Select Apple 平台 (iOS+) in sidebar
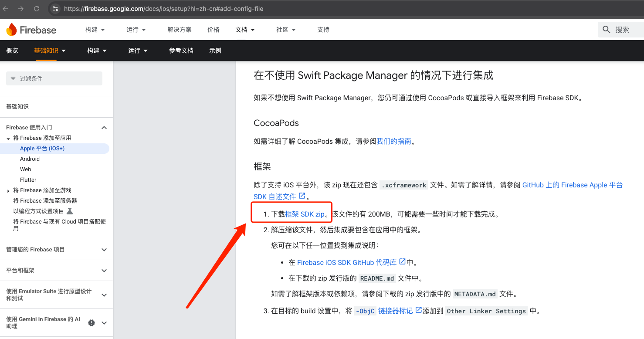The image size is (644, 339). [x=42, y=149]
